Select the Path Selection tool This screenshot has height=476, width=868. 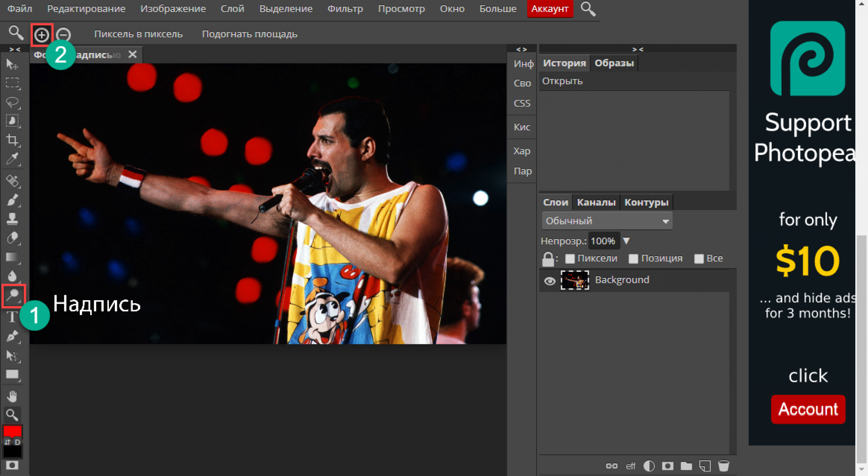[x=12, y=356]
